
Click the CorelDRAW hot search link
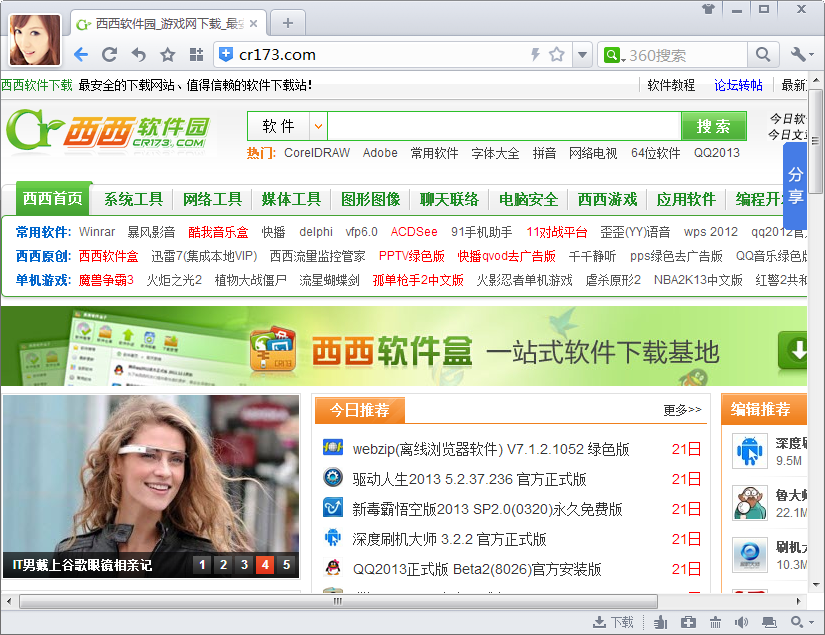(x=317, y=153)
